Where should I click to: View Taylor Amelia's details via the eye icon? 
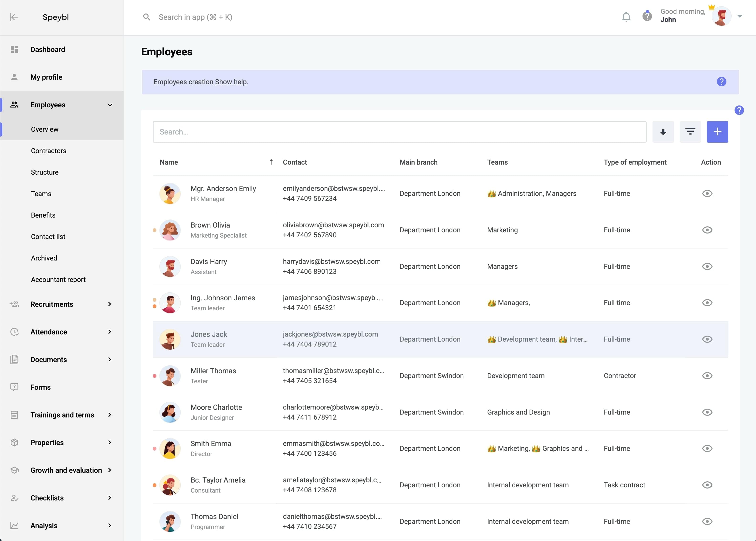(x=707, y=485)
